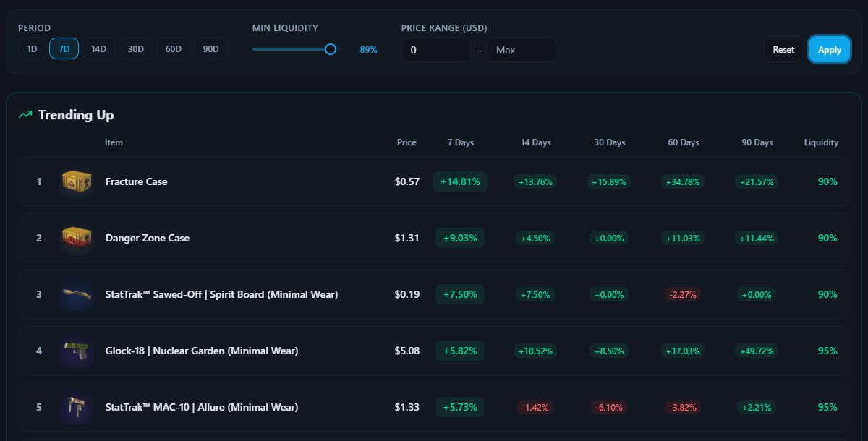Select the 30D period option
The image size is (868, 441).
pyautogui.click(x=135, y=48)
